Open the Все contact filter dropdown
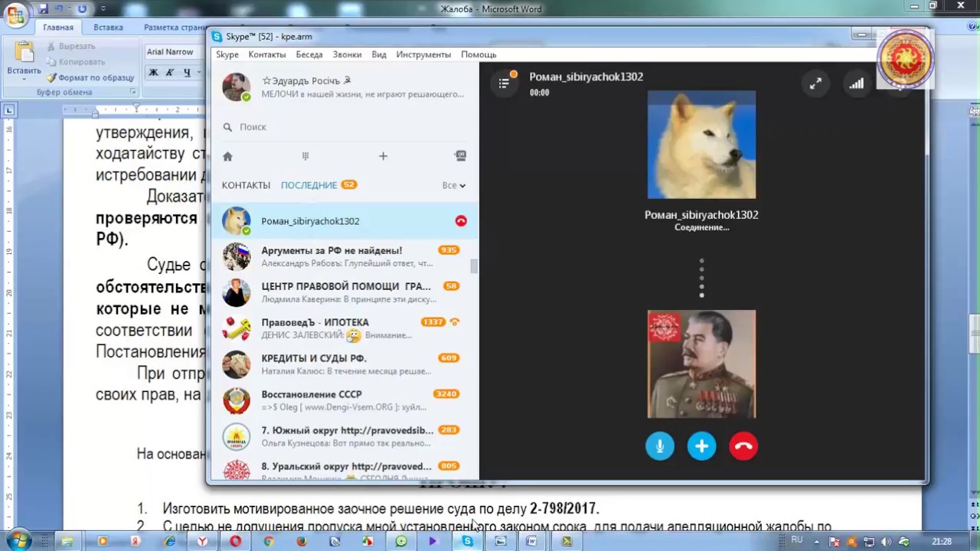The height and width of the screenshot is (551, 980). tap(453, 185)
